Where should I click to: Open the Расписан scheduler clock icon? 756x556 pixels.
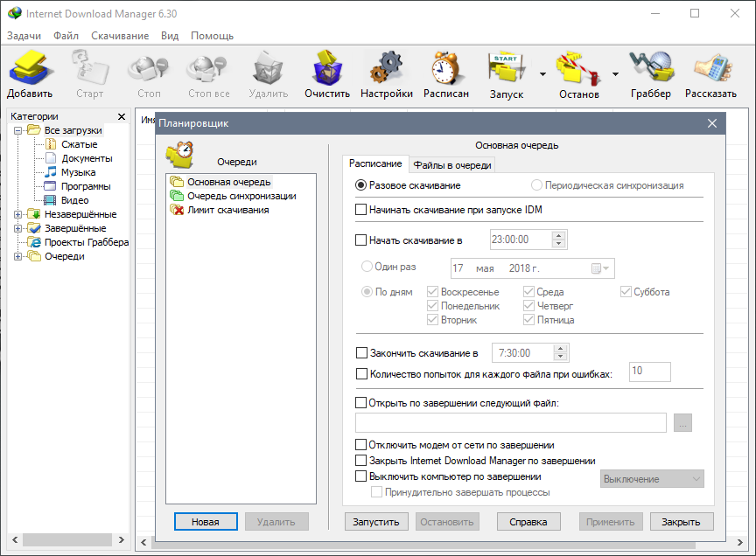[x=445, y=68]
